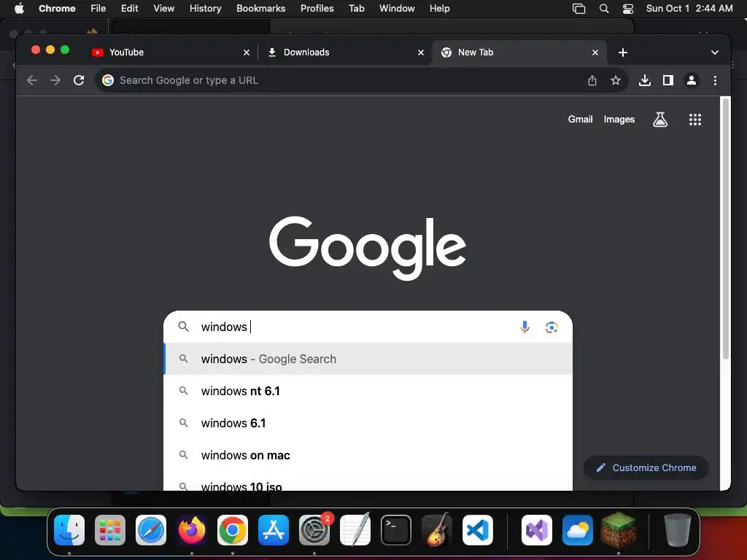747x560 pixels.
Task: Open the Chrome three-dot menu
Action: (x=715, y=80)
